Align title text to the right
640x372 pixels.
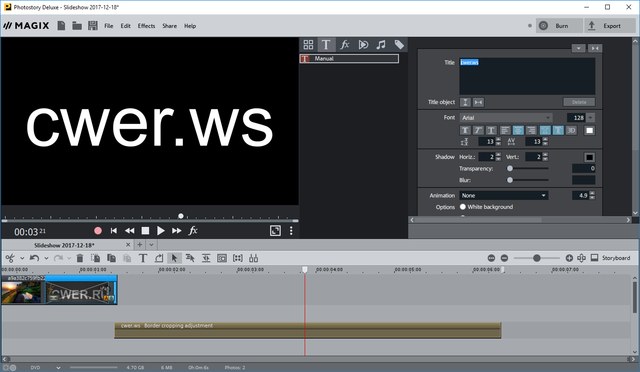[531, 130]
